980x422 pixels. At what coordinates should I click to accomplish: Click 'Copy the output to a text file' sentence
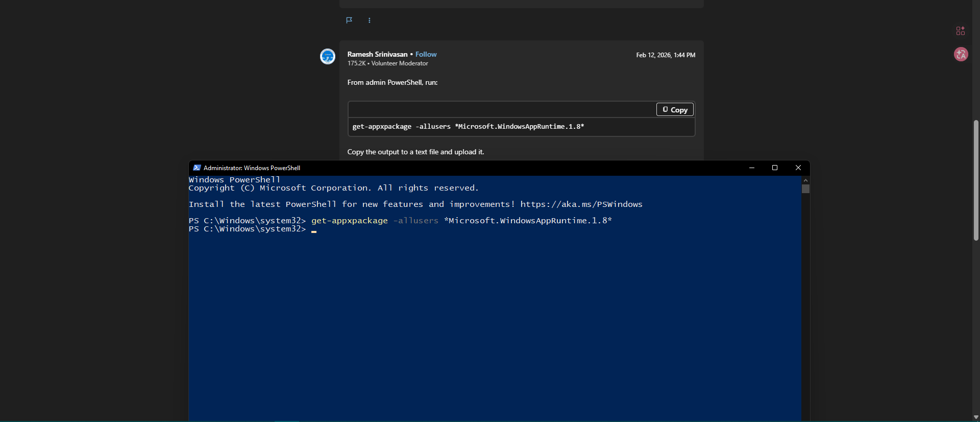click(415, 152)
